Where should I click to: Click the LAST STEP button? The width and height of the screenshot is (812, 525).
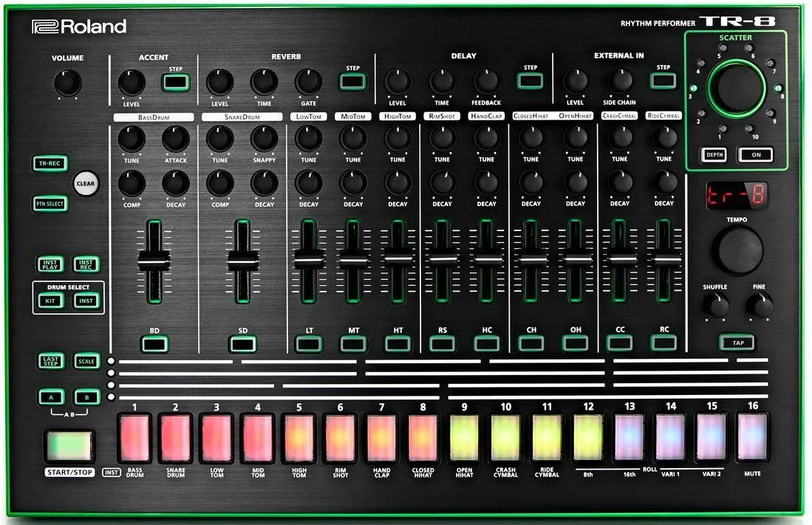pyautogui.click(x=51, y=361)
